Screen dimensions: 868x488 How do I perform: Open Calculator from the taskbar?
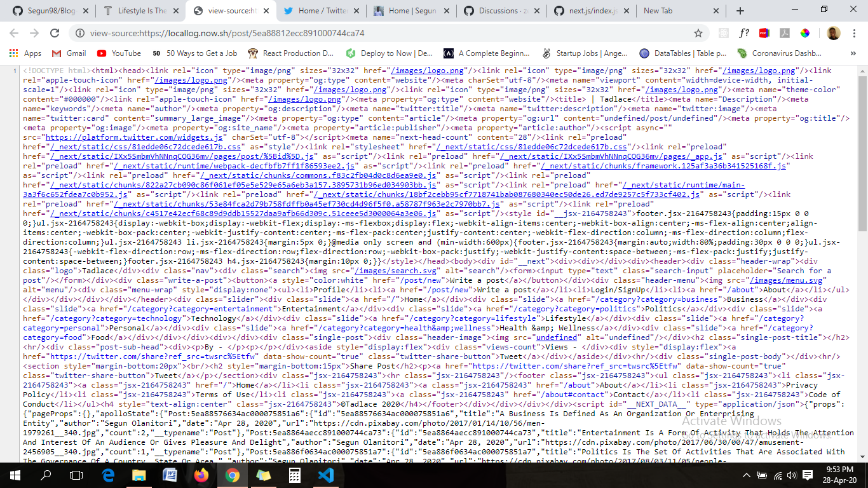click(294, 474)
